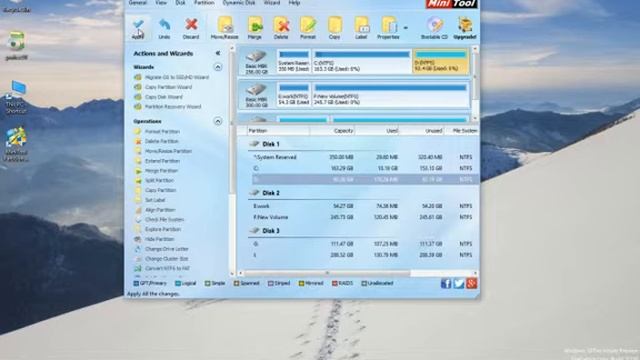Open the toolbar overflow dropdown arrow
Image resolution: width=640 pixels, height=360 pixels.
405,28
